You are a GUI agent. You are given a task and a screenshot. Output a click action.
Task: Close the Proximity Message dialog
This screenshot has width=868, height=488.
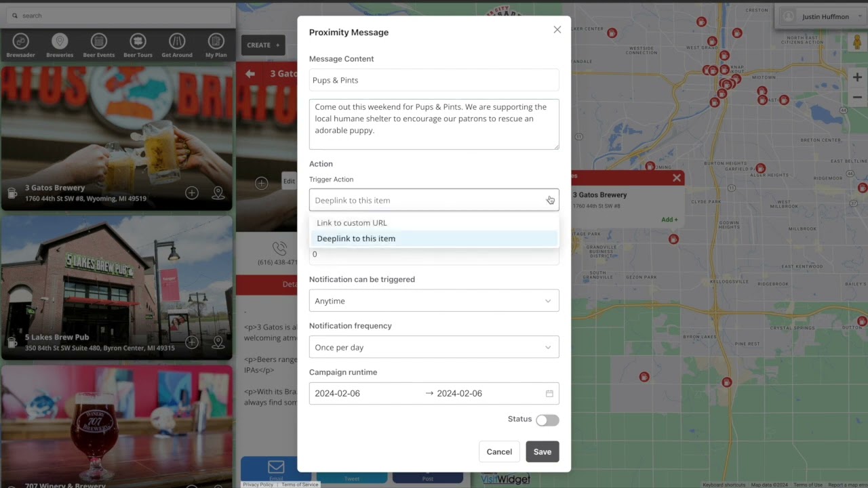557,30
